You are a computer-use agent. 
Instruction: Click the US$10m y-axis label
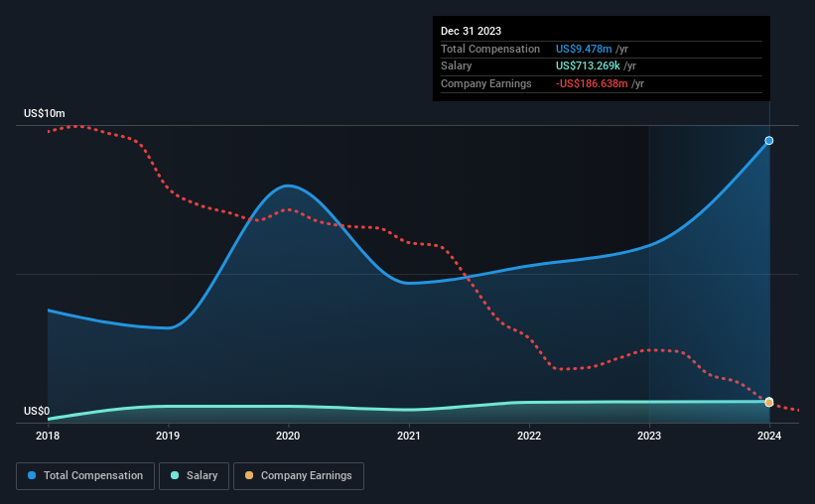click(x=45, y=113)
